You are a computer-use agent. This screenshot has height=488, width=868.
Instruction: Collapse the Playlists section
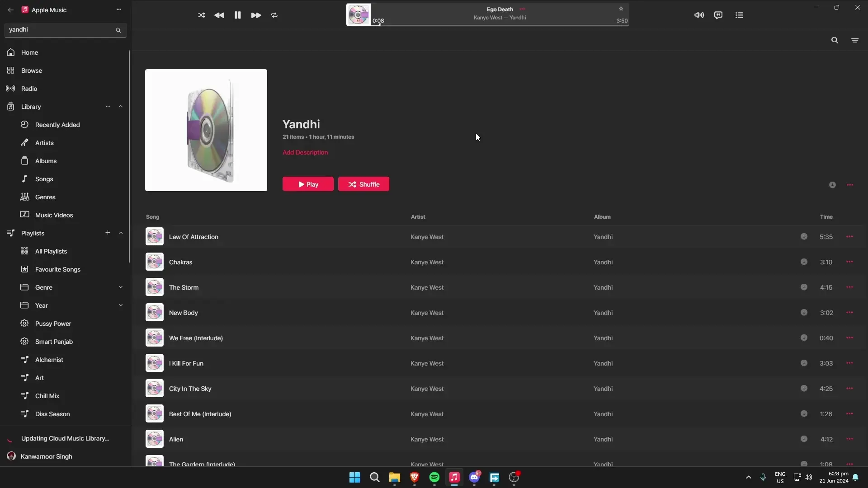(x=121, y=233)
